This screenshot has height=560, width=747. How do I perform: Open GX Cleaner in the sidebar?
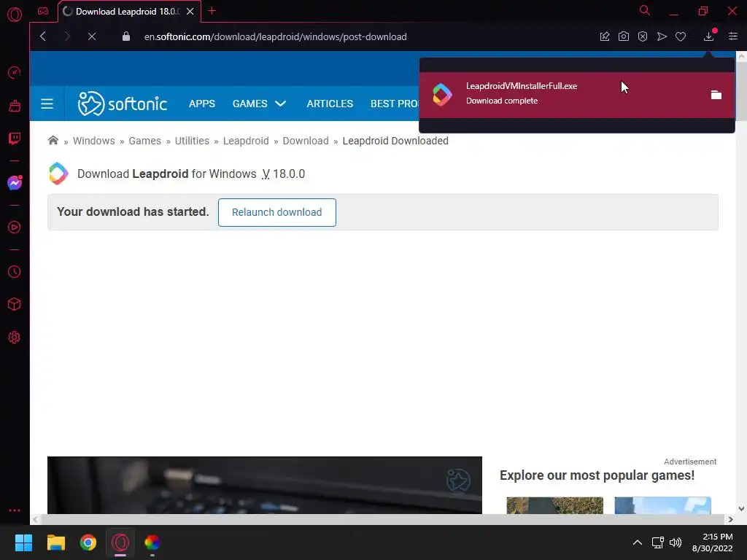pyautogui.click(x=15, y=106)
